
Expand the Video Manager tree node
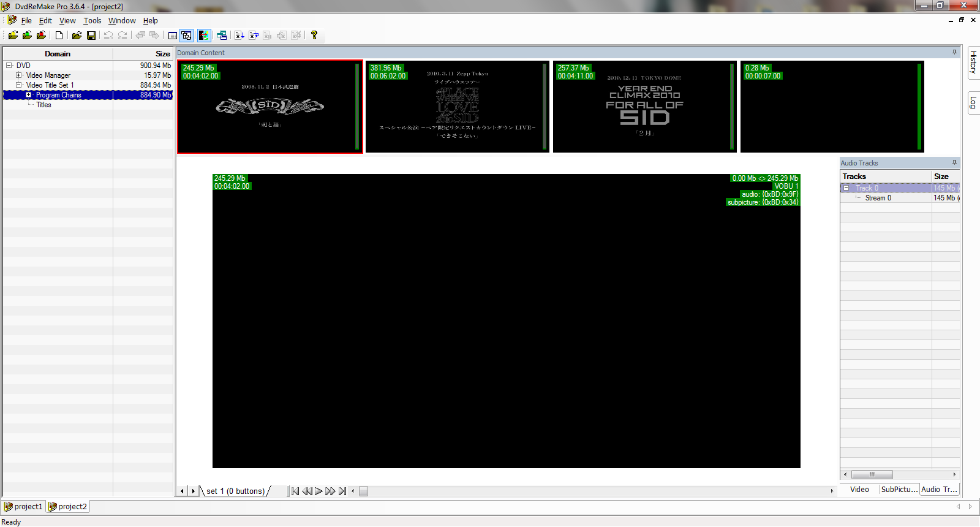(x=19, y=75)
